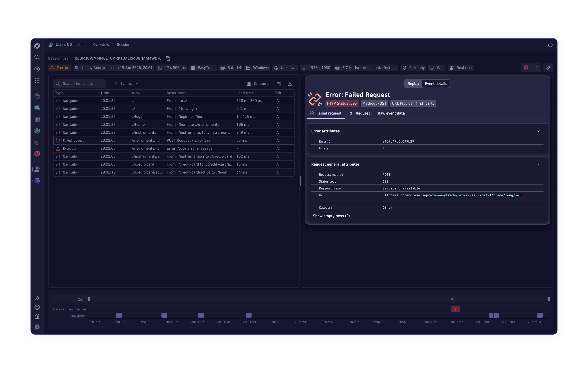Screen dimensions: 588x373
Task: Click the right handle of Zoom slider
Action: tap(549, 299)
